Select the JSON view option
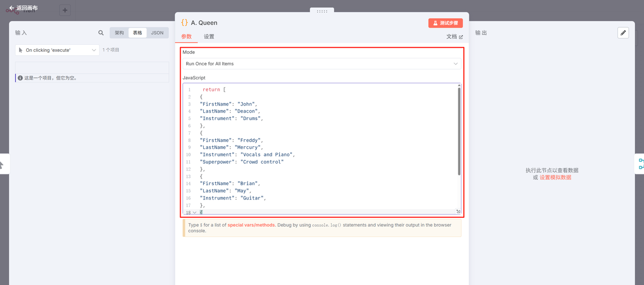The width and height of the screenshot is (644, 285). (157, 33)
